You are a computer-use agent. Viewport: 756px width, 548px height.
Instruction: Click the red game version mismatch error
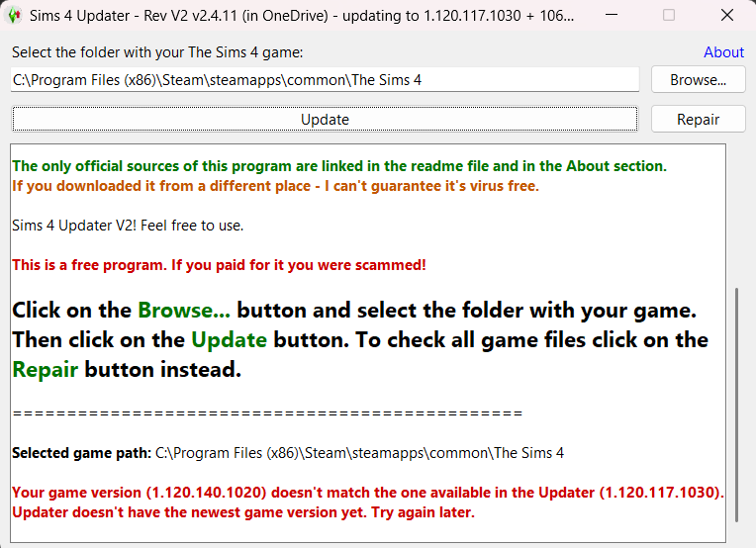click(x=368, y=493)
